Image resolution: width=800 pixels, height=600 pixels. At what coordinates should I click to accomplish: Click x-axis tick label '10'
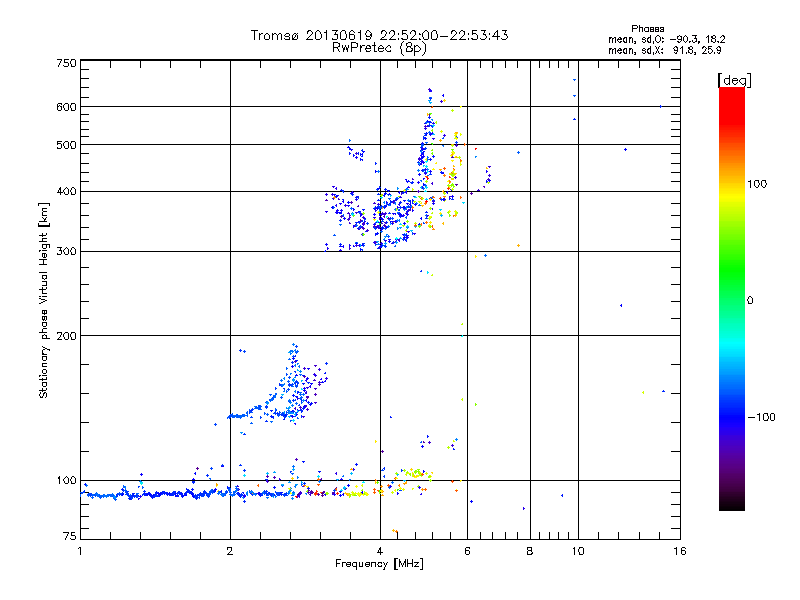tap(578, 551)
